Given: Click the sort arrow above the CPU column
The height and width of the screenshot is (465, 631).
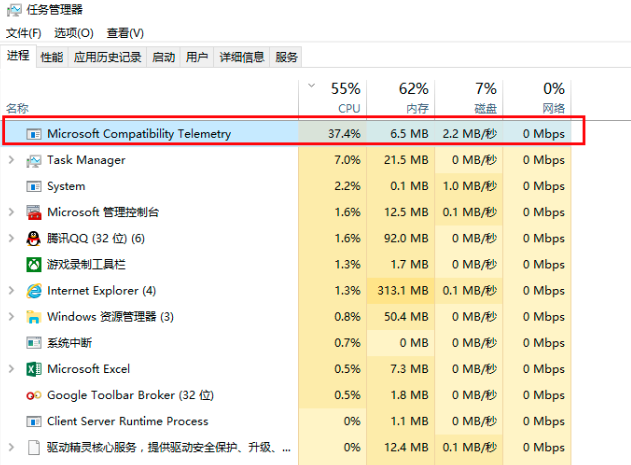Looking at the screenshot, I should coord(311,86).
